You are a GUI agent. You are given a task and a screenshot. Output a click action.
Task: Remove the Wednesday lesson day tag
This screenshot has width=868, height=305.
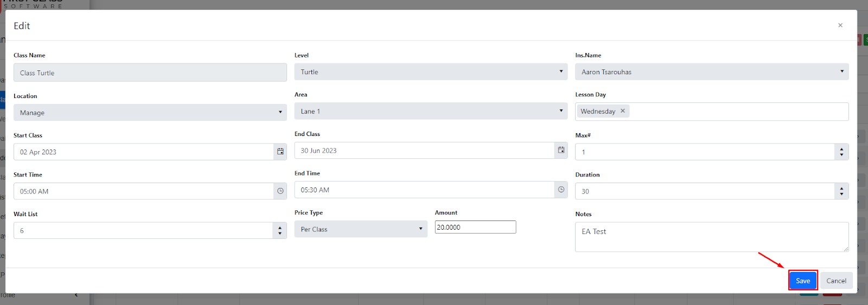623,111
